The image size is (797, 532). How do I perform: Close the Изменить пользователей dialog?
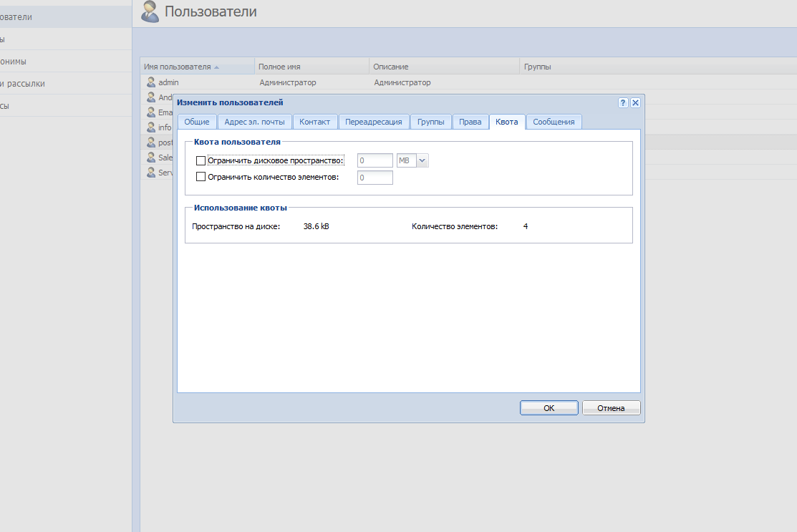coord(635,103)
